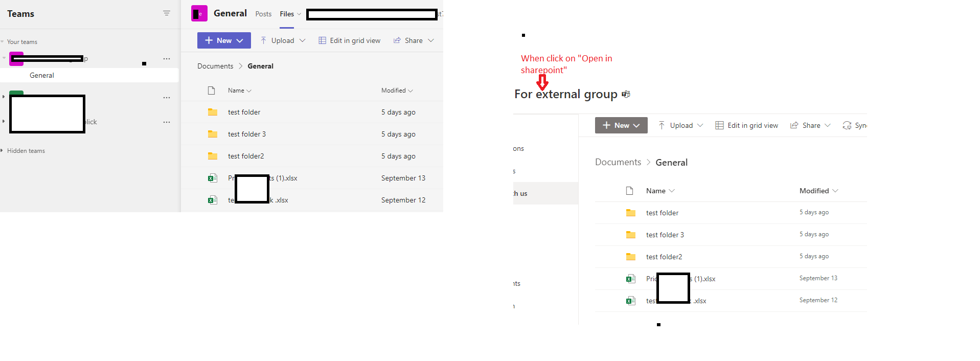
Task: Click the test folder 3 icon in SharePoint
Action: point(631,235)
